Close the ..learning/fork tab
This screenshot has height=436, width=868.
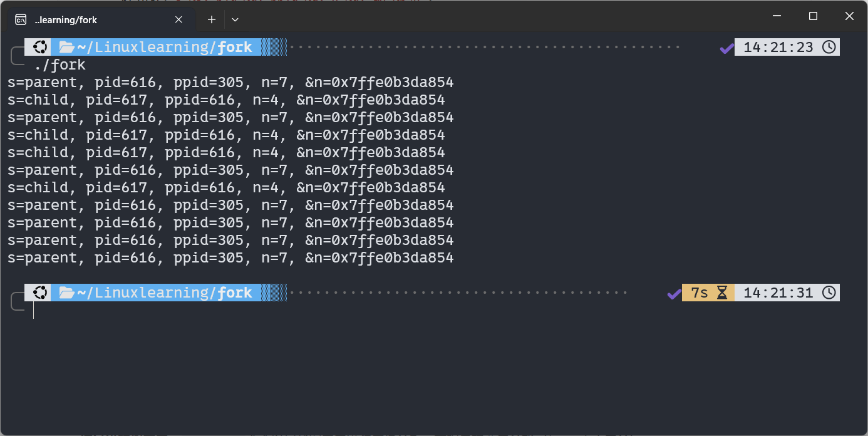[178, 19]
